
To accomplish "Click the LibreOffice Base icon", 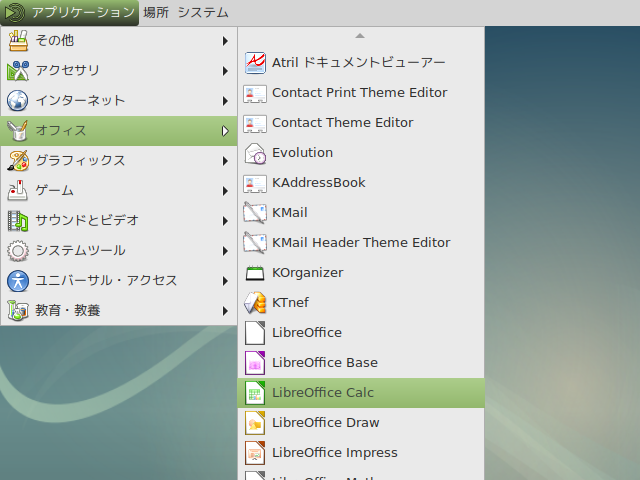I will (x=255, y=362).
